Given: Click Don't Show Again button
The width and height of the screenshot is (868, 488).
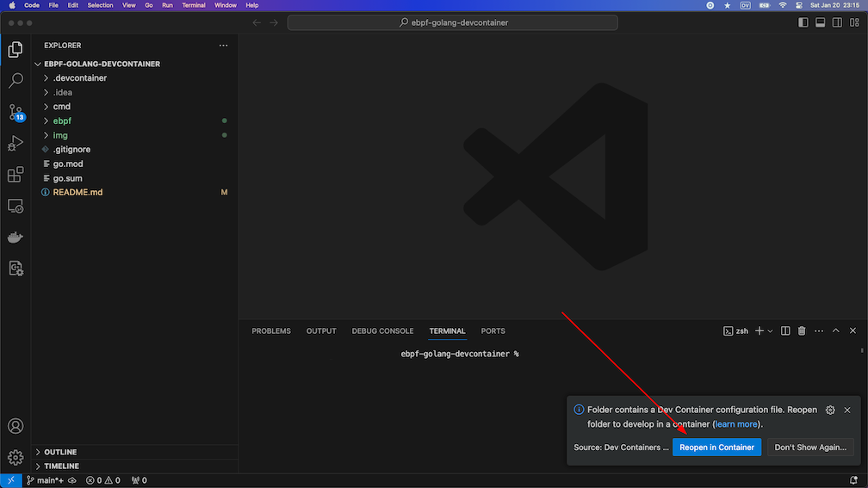Looking at the screenshot, I should click(x=810, y=447).
